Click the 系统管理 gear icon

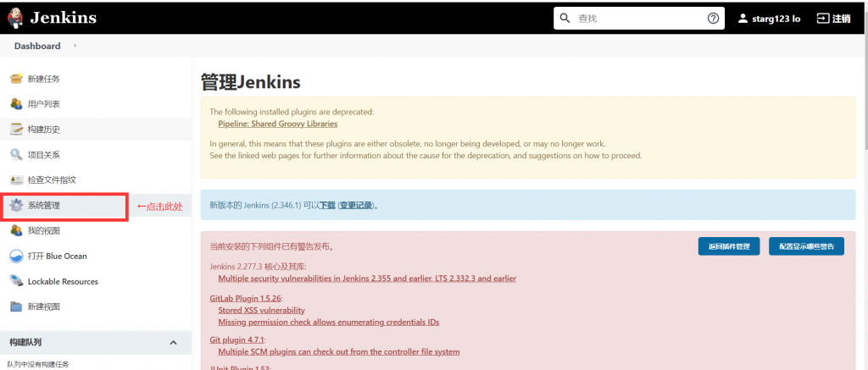(17, 205)
